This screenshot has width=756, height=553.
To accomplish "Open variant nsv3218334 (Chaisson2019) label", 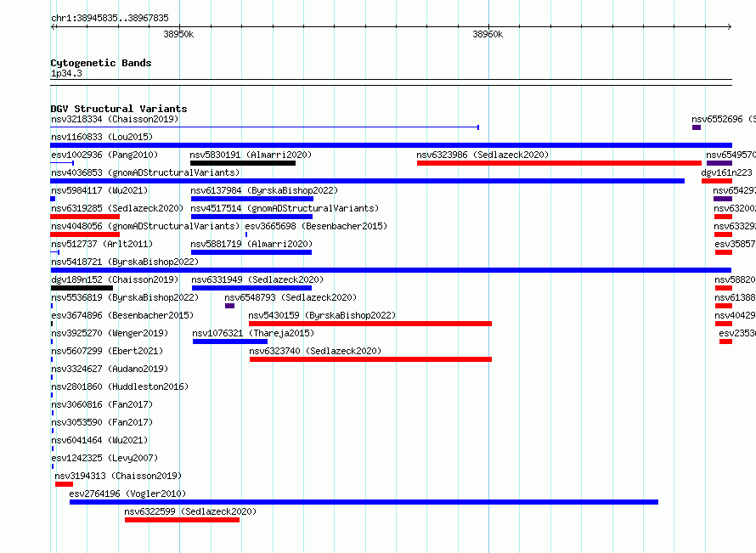I will click(115, 119).
